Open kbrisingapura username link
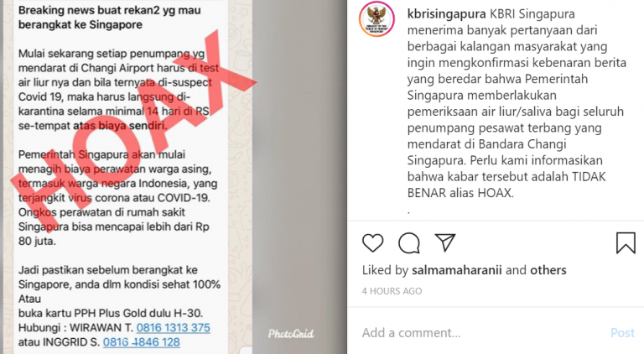Screen dimensions: 644x354 coord(446,14)
